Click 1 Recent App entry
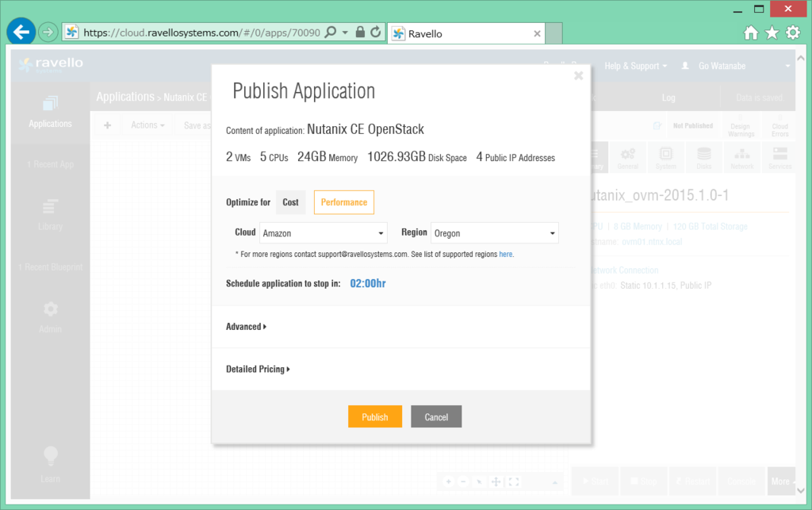The width and height of the screenshot is (812, 510). [50, 164]
